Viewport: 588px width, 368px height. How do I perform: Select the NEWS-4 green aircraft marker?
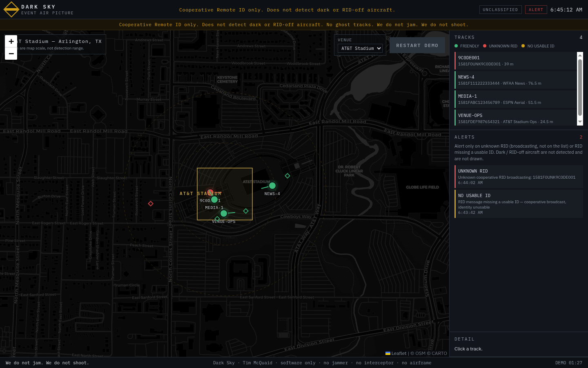272,186
